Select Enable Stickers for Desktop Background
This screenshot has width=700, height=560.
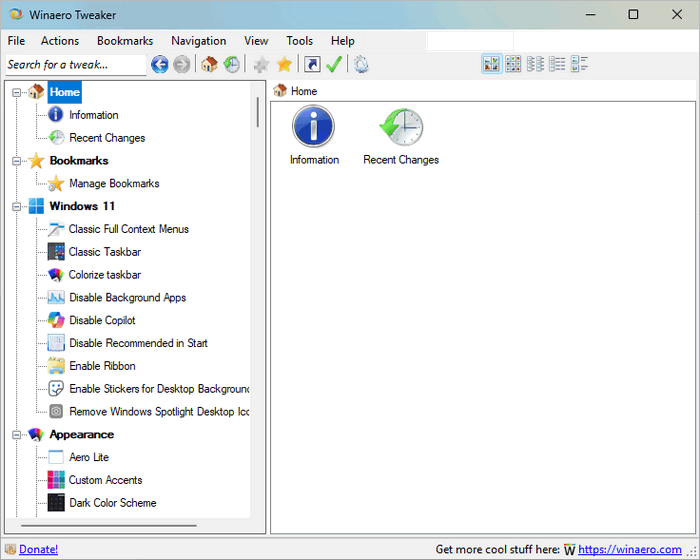pos(159,389)
